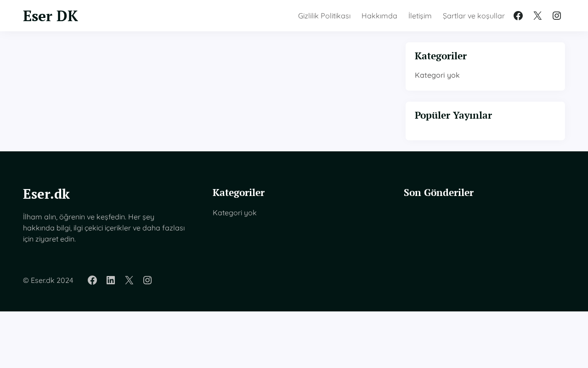Click the X (Twitter) icon in the header

pyautogui.click(x=537, y=16)
